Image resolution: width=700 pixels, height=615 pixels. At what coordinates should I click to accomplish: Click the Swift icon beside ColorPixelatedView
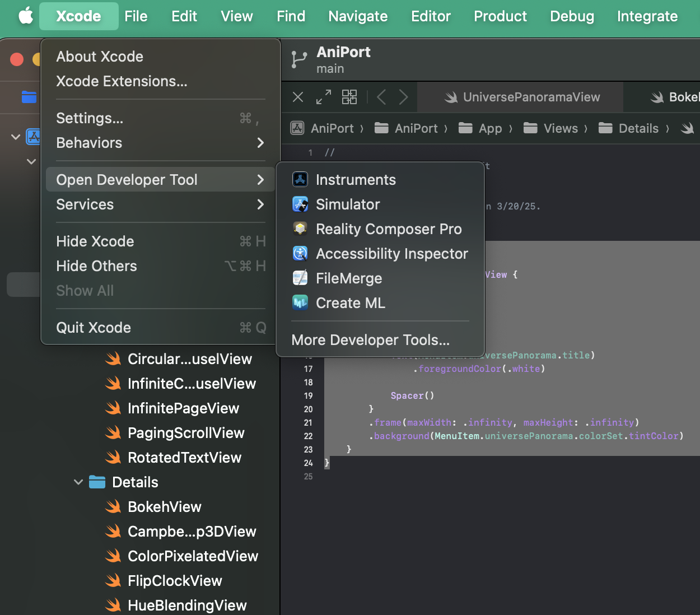tap(113, 556)
